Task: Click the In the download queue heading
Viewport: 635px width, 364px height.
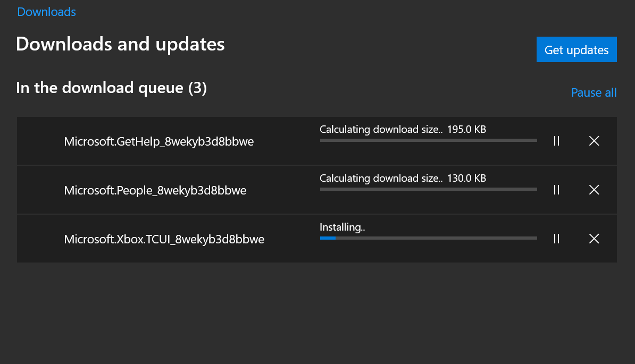Action: (x=111, y=88)
